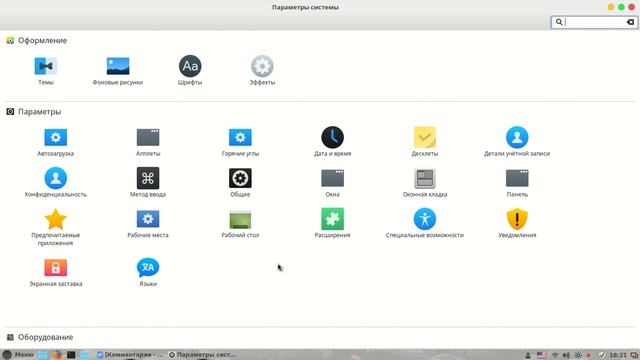
Task: Clear the search field with the erase icon
Action: (630, 22)
